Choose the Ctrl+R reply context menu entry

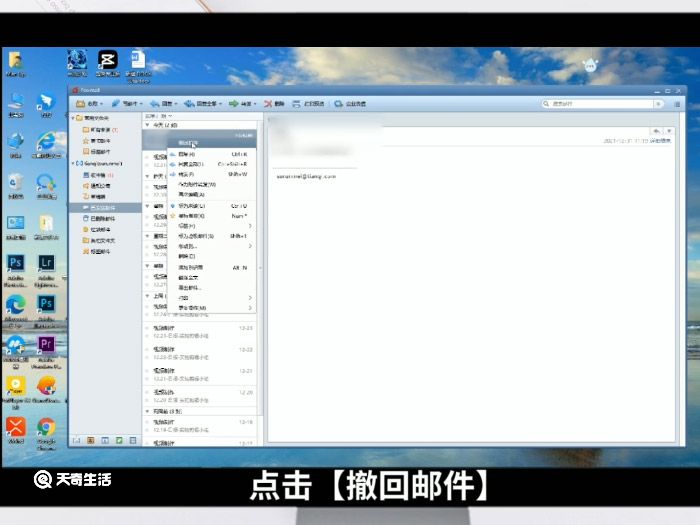[212, 154]
